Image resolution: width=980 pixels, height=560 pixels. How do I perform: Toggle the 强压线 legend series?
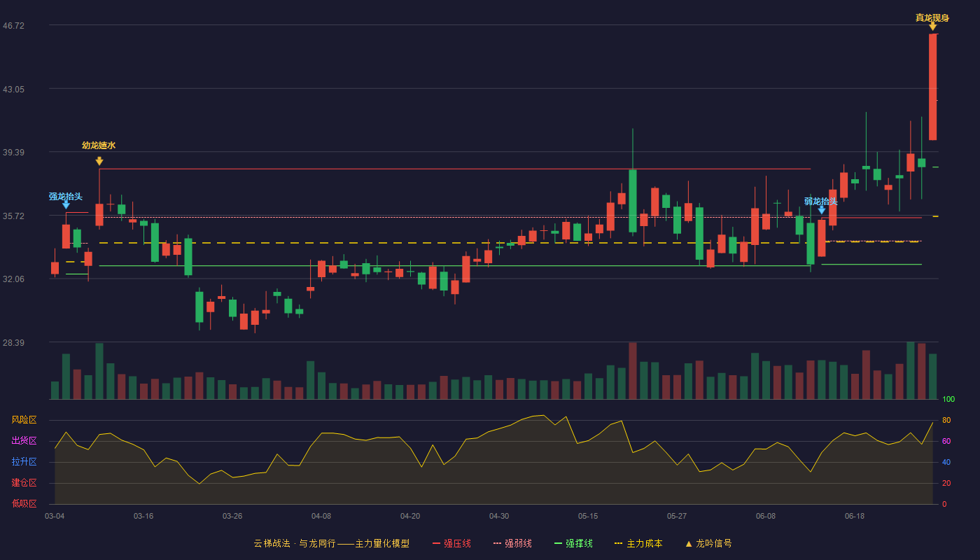(x=451, y=543)
